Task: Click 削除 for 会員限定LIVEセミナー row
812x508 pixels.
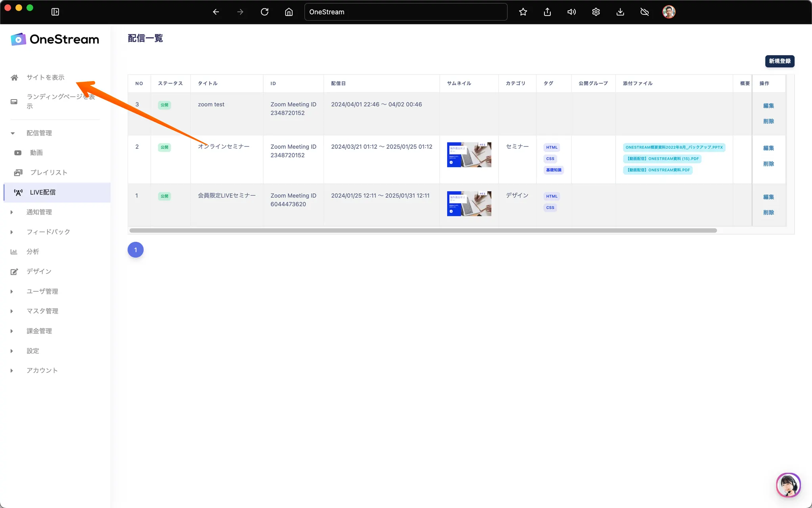Action: (768, 212)
